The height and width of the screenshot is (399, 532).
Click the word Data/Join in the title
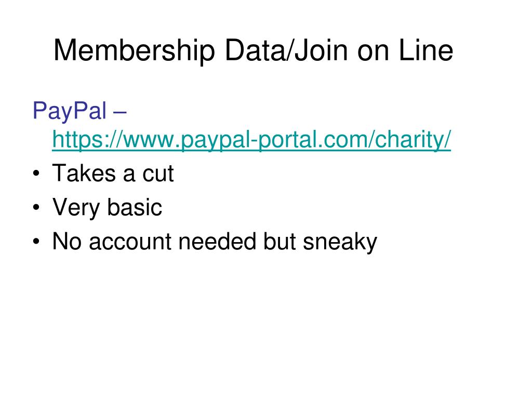(286, 50)
